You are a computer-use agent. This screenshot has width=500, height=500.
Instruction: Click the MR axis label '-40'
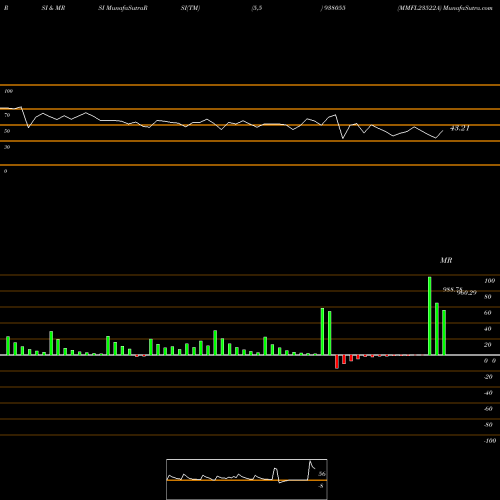pyautogui.click(x=488, y=393)
